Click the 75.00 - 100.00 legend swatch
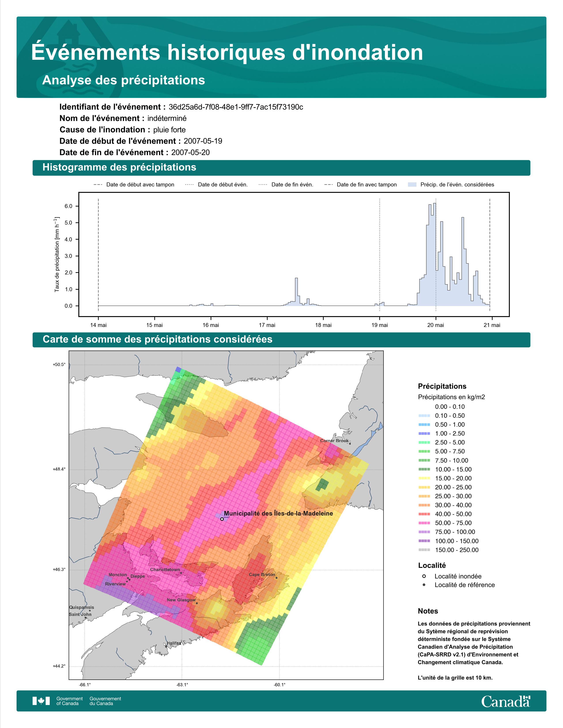This screenshot has height=728, width=563. (424, 532)
